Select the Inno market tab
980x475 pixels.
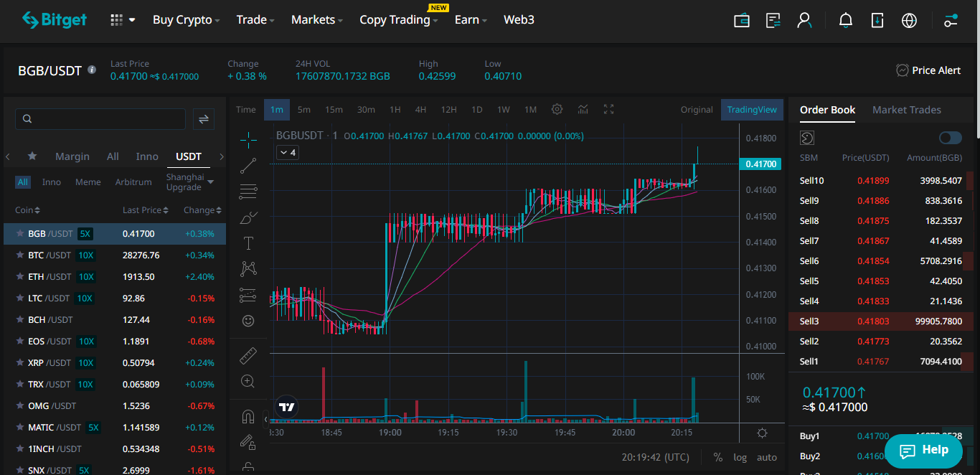pos(147,156)
